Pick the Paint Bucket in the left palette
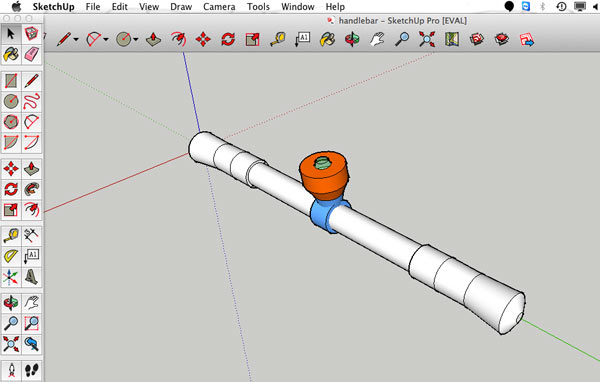The width and height of the screenshot is (600, 382). click(11, 54)
